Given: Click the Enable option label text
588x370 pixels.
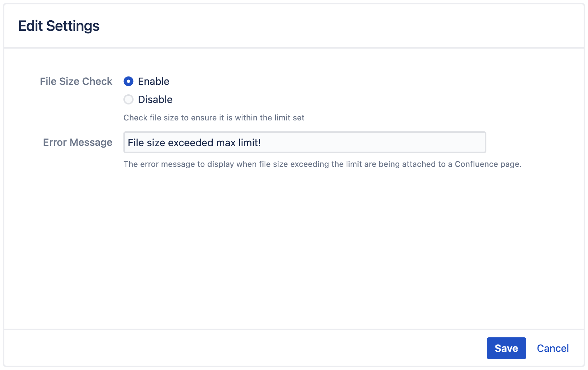Looking at the screenshot, I should pos(153,82).
